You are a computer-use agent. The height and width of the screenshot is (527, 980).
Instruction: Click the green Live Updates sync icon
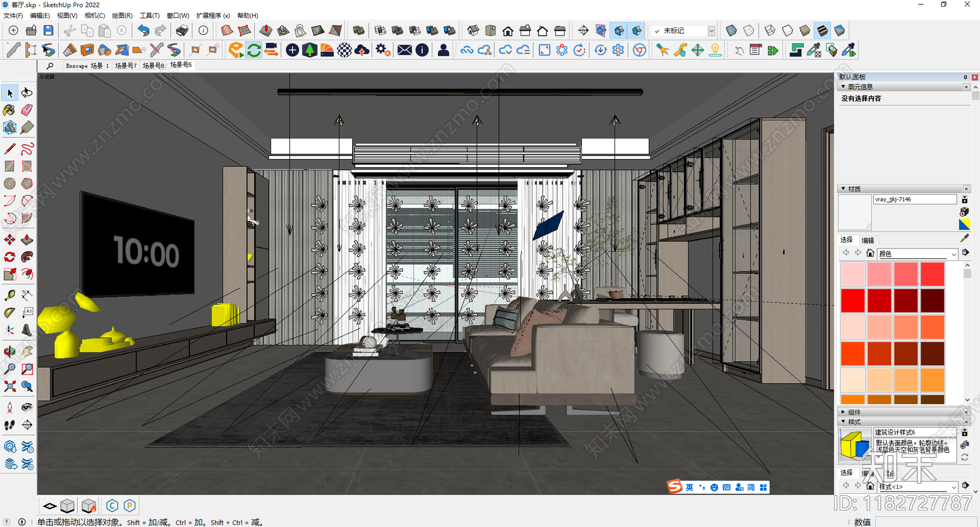[x=254, y=50]
